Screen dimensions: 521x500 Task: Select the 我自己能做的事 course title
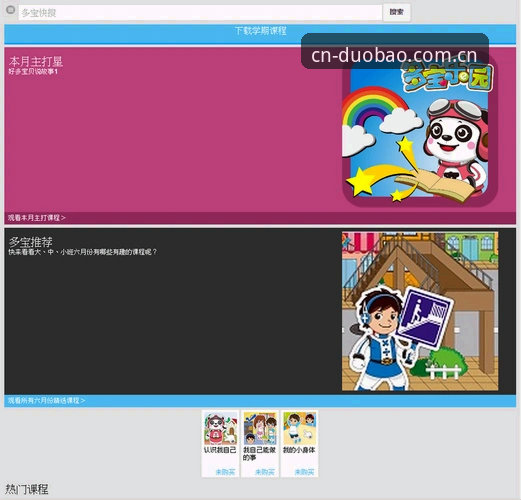pos(259,454)
